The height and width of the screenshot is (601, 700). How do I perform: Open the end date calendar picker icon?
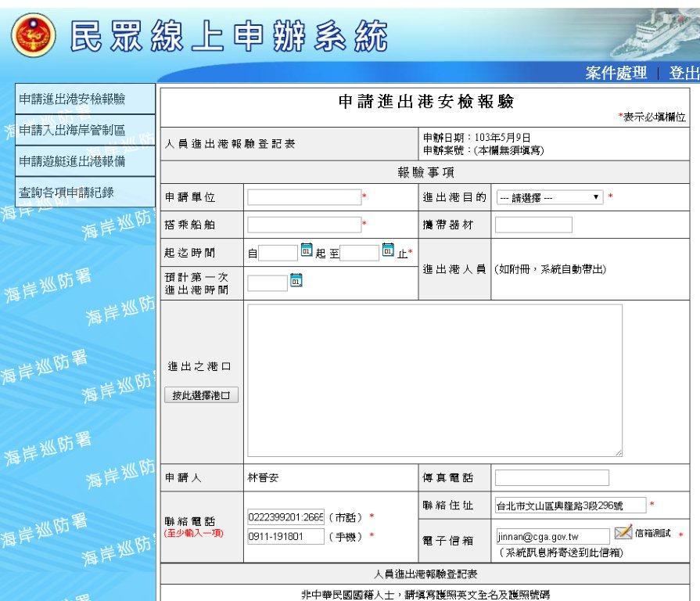point(388,251)
